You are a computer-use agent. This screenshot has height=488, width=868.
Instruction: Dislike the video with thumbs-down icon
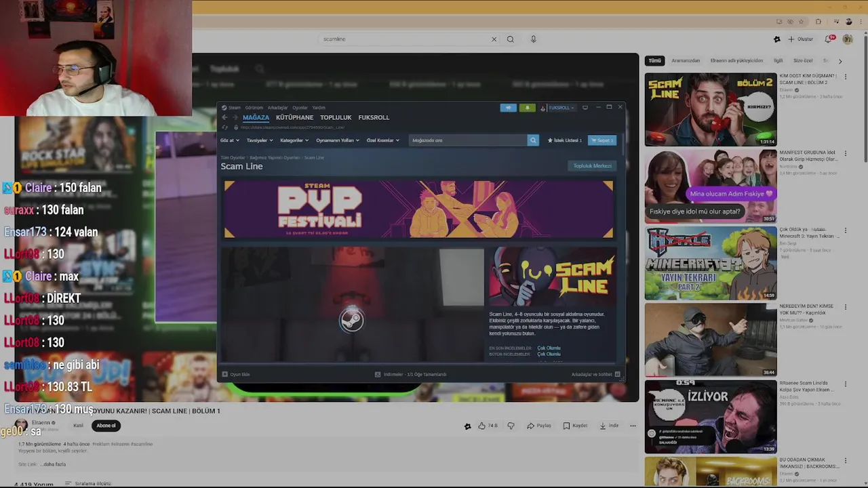(511, 426)
